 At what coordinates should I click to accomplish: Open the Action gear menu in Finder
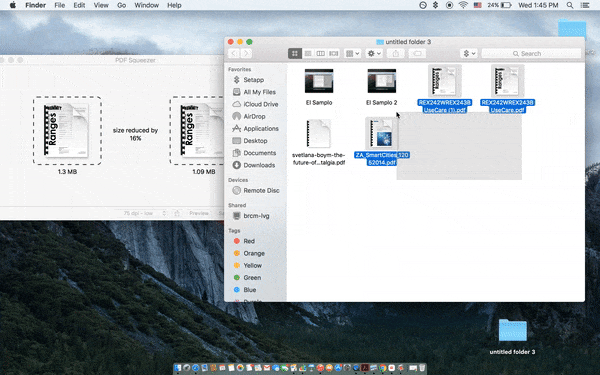coord(374,54)
